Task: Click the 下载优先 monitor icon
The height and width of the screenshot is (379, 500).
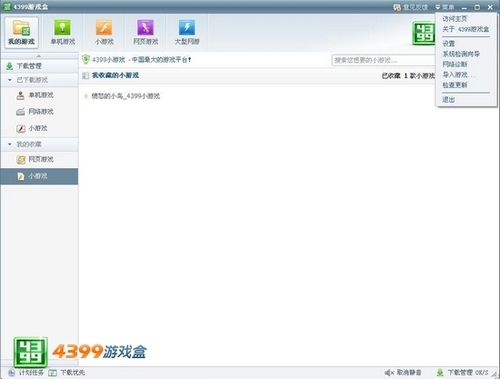Action: (x=53, y=373)
